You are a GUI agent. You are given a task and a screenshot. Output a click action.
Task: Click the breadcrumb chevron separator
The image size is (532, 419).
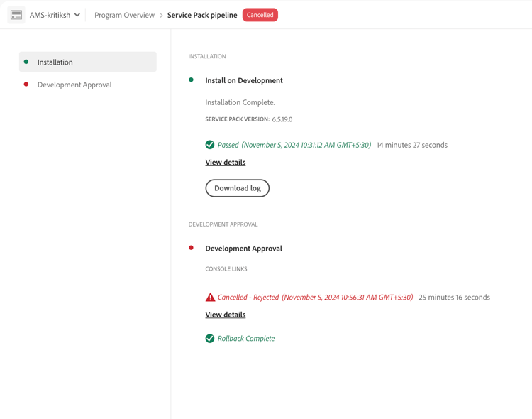[x=161, y=15]
